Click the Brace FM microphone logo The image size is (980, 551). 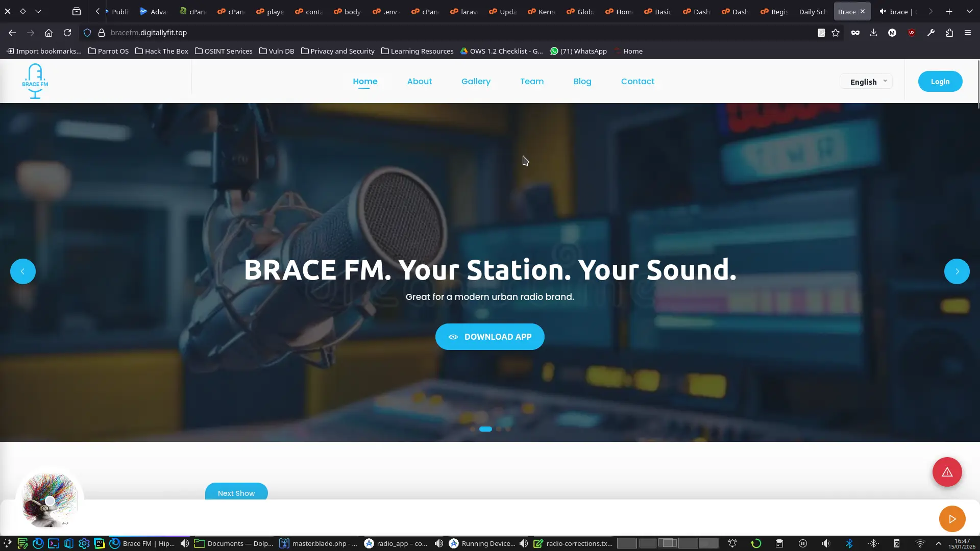click(x=35, y=81)
